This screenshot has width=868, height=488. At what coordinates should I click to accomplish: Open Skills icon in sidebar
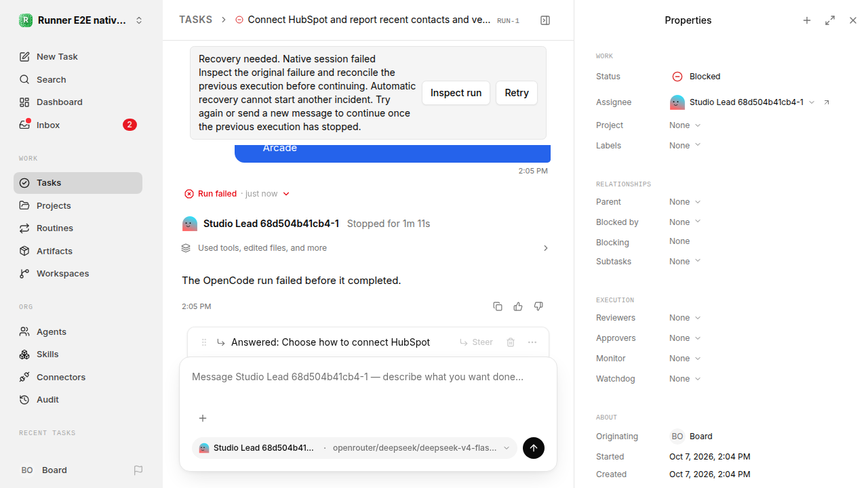coord(24,354)
